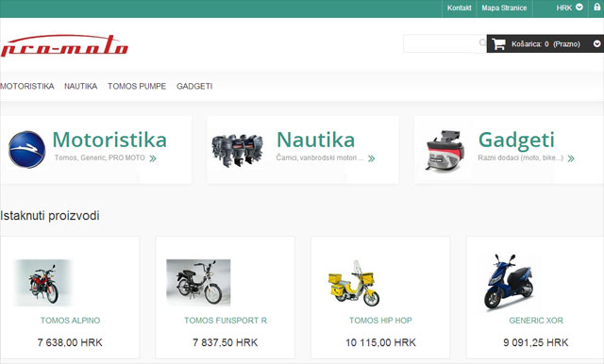Click the pro-moto logo
604x364 pixels.
(64, 46)
